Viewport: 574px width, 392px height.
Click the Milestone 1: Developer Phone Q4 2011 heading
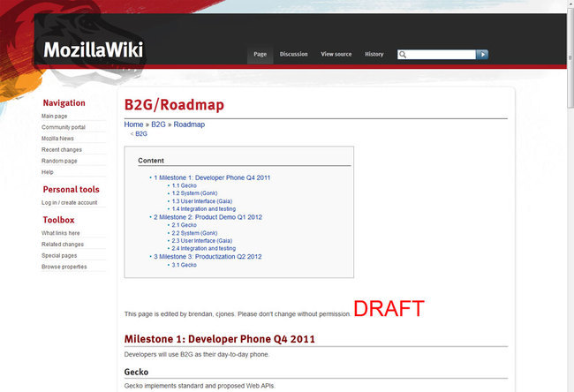pyautogui.click(x=219, y=339)
